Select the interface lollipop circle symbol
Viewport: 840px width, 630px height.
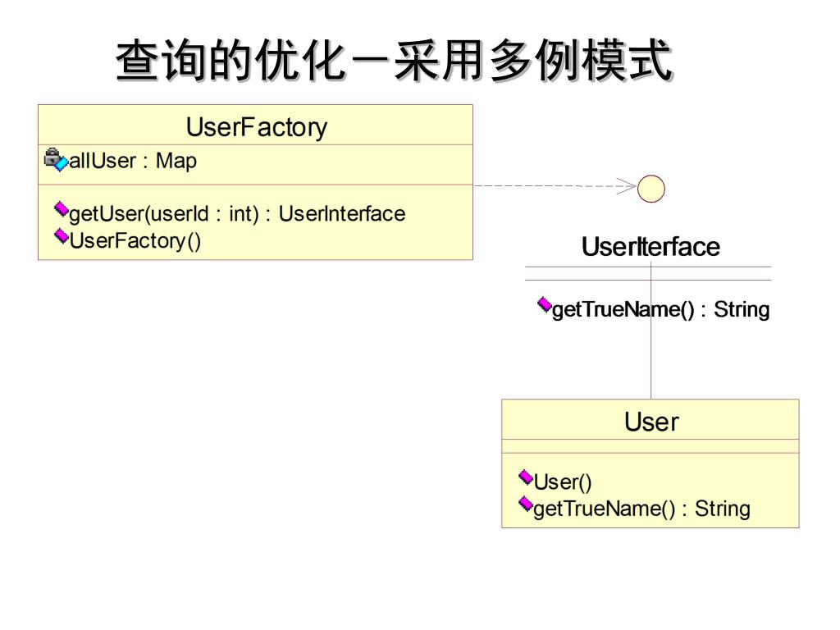pos(651,189)
